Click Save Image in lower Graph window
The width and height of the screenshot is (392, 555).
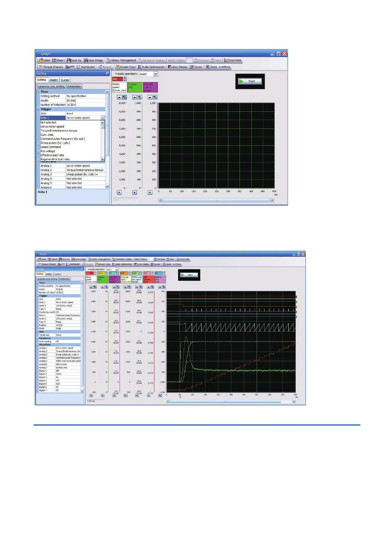(x=79, y=259)
